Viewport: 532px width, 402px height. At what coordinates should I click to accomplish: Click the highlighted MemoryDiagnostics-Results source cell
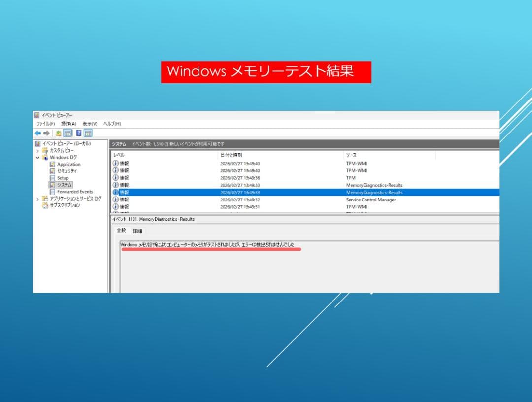coord(374,192)
